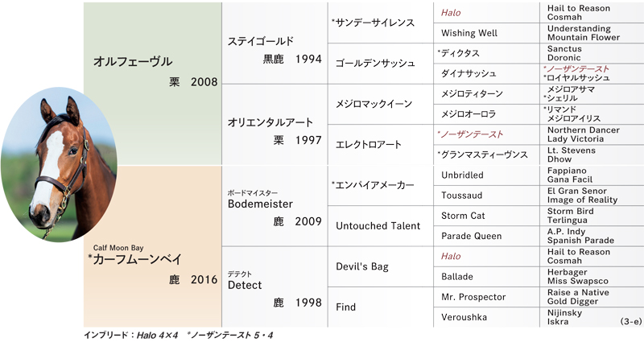Select Unbridled in pedigree table
Image resolution: width=644 pixels, height=342 pixels.
point(462,175)
